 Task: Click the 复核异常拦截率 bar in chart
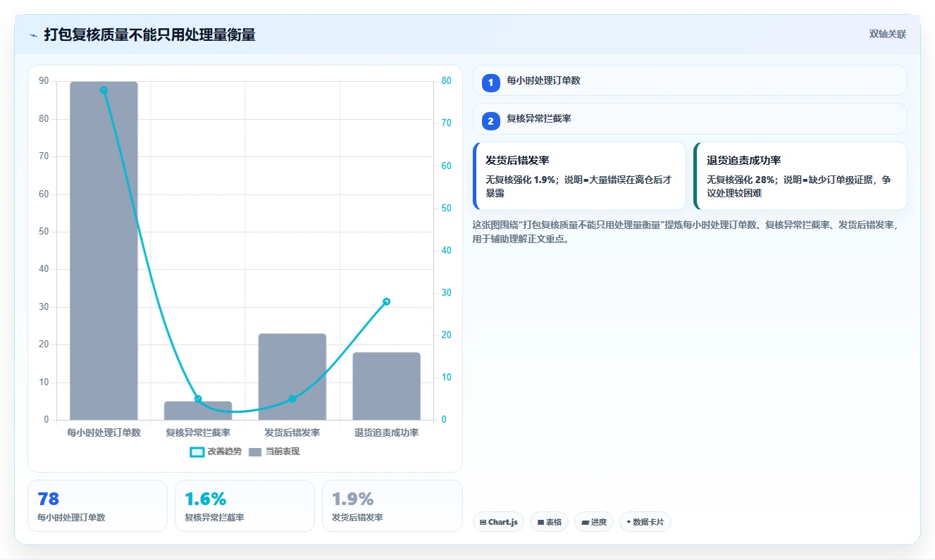click(198, 411)
